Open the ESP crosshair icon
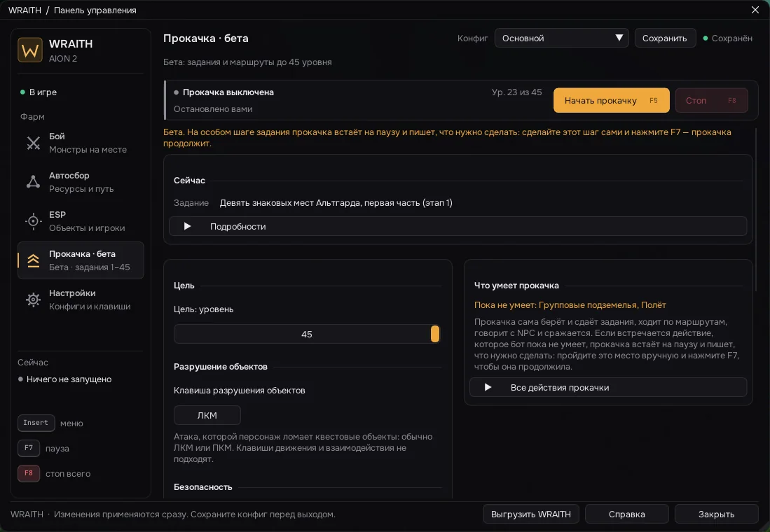 click(34, 221)
